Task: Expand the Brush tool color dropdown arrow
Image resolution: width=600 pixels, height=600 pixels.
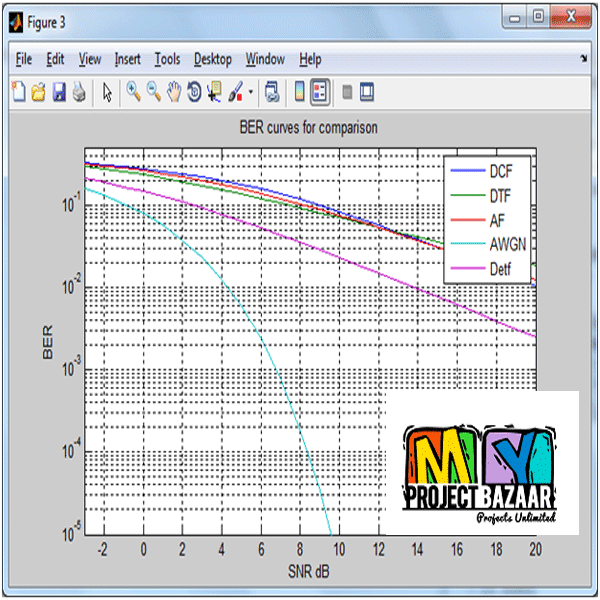Action: click(250, 93)
